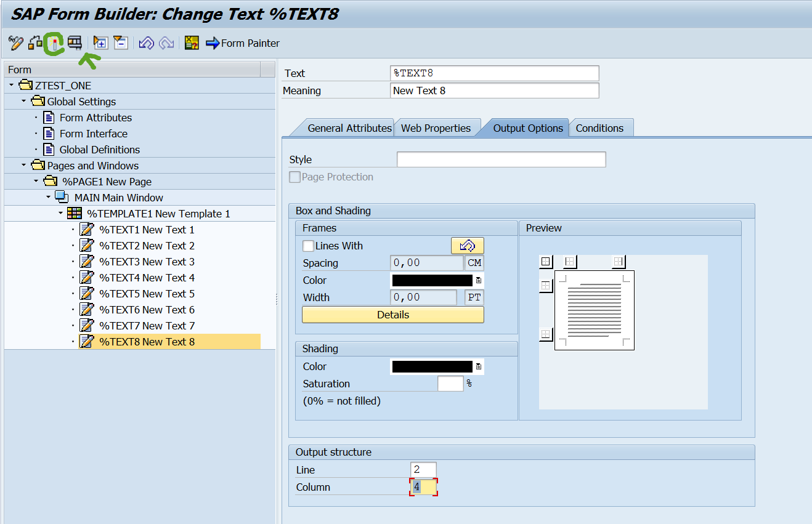Toggle the outer frame button in Preview
Viewport: 812px width, 524px height.
546,262
